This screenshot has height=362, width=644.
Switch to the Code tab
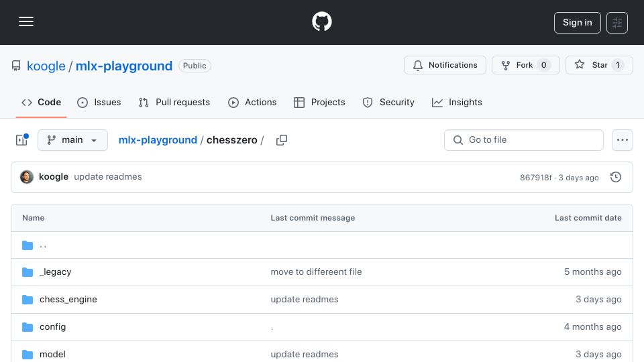[x=41, y=102]
